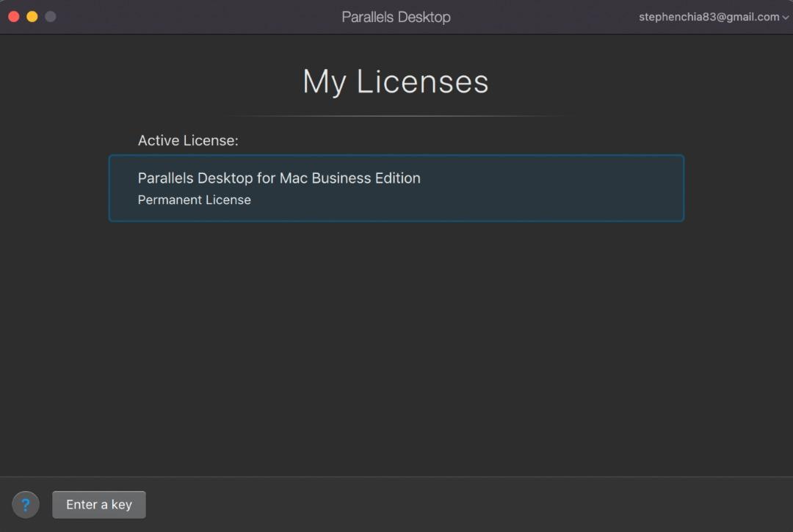793x532 pixels.
Task: Click the My Licenses heading
Action: 396,81
